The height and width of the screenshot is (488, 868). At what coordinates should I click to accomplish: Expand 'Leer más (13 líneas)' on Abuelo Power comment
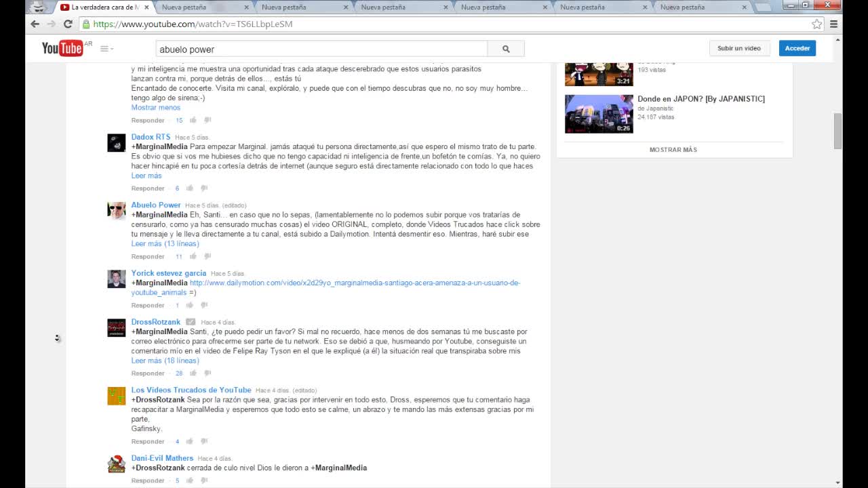tap(165, 243)
